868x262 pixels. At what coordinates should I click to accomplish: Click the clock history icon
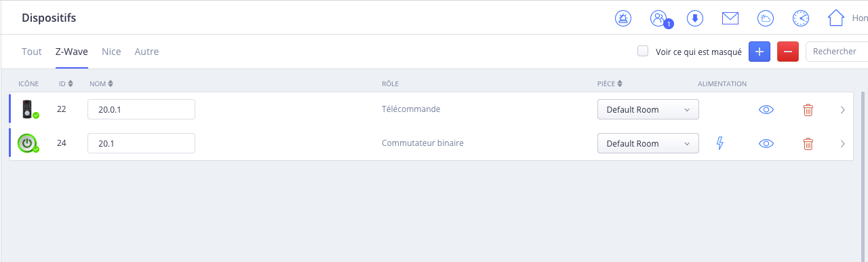point(801,18)
